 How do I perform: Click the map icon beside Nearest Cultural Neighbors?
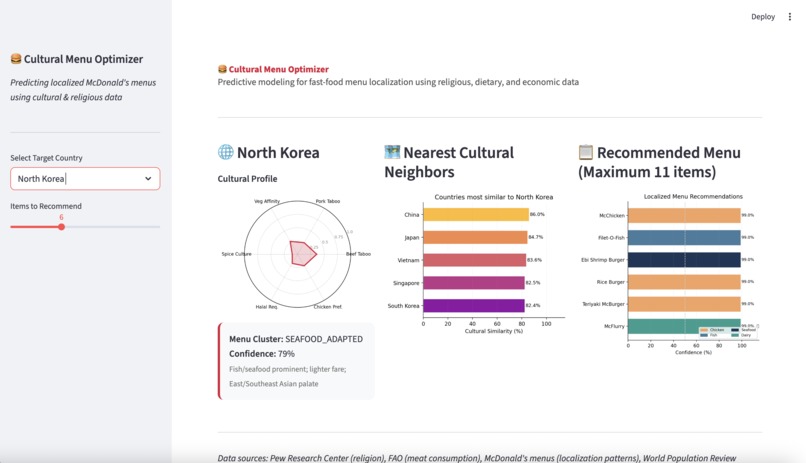(392, 152)
